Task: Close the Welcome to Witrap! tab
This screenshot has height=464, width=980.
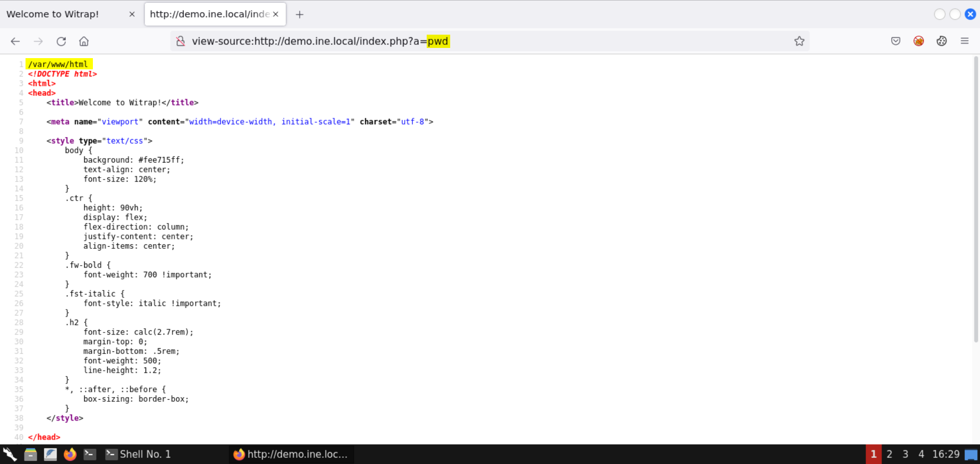Action: 132,14
